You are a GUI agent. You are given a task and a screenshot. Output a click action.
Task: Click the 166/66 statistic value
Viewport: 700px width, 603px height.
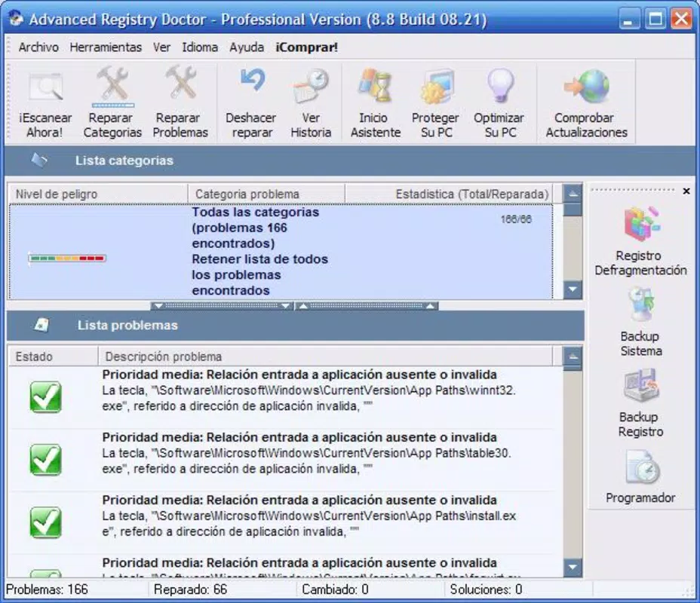pyautogui.click(x=516, y=219)
